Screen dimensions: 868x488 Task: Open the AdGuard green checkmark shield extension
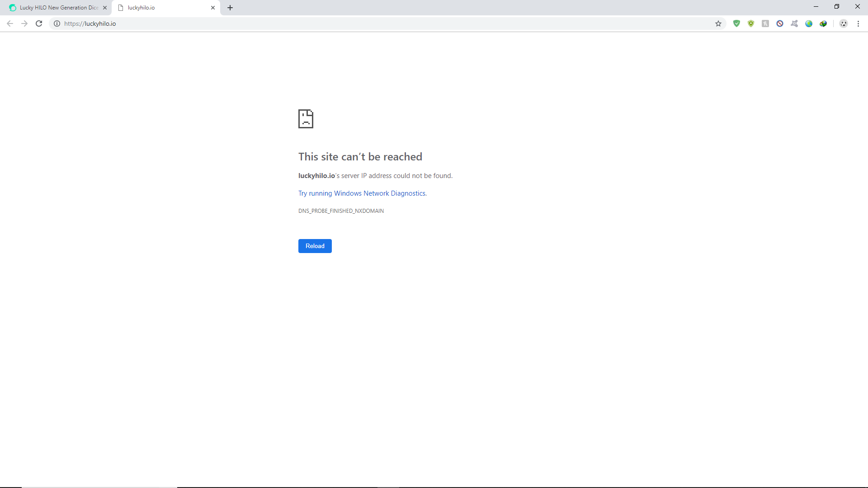[x=736, y=23]
